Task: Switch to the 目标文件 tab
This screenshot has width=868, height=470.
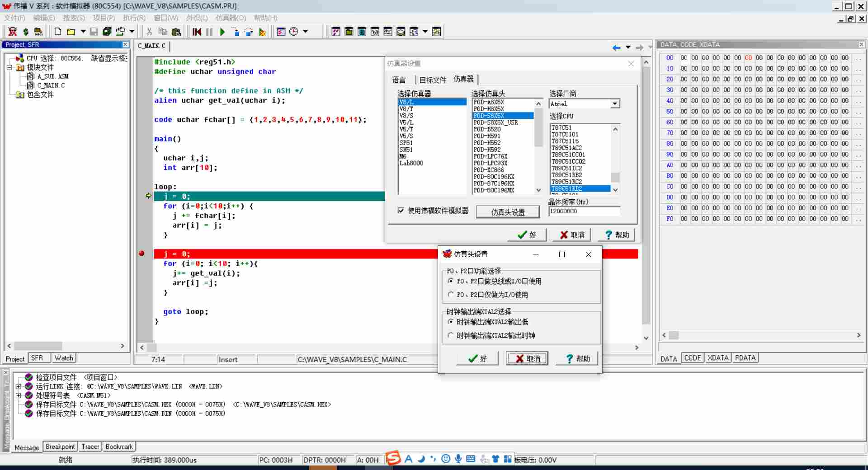Action: click(x=433, y=80)
